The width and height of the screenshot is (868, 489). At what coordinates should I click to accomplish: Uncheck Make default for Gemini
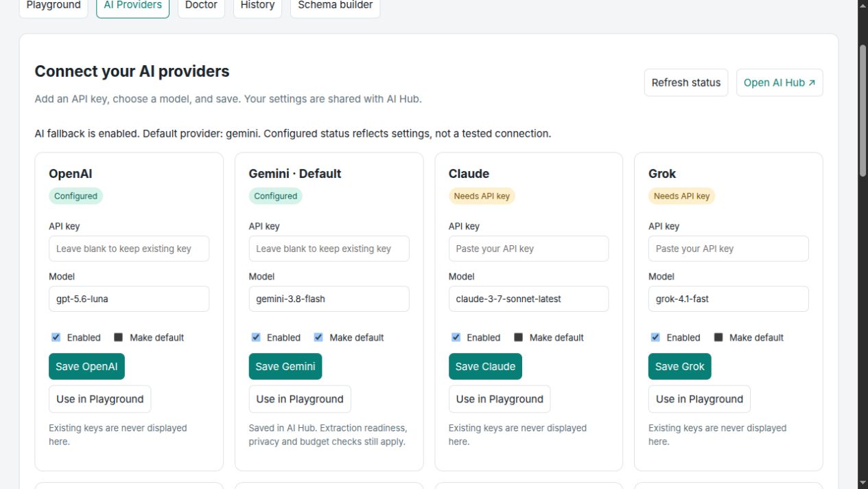318,337
